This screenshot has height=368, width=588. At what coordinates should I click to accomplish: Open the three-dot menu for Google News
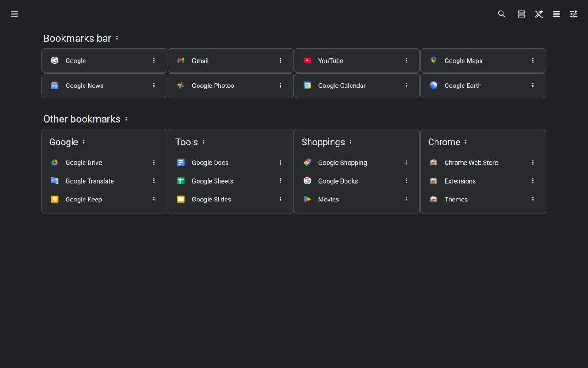click(154, 85)
